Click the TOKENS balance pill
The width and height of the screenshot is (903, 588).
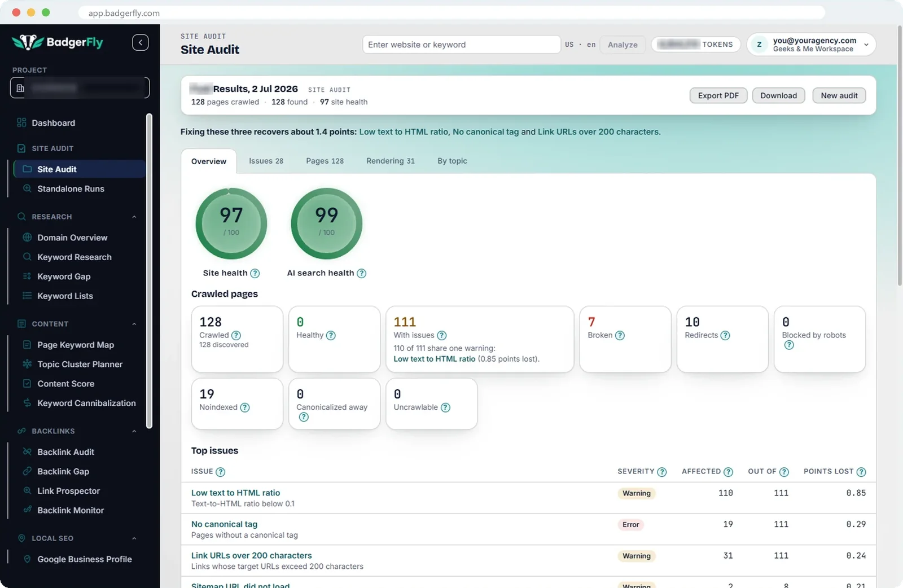point(696,45)
